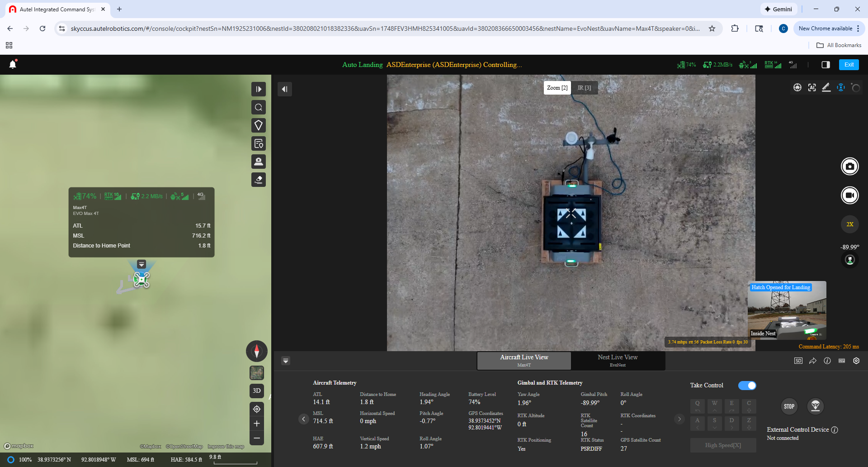Screen dimensions: 868x467
Task: Expand telemetry to next page with right chevron
Action: [x=679, y=419]
